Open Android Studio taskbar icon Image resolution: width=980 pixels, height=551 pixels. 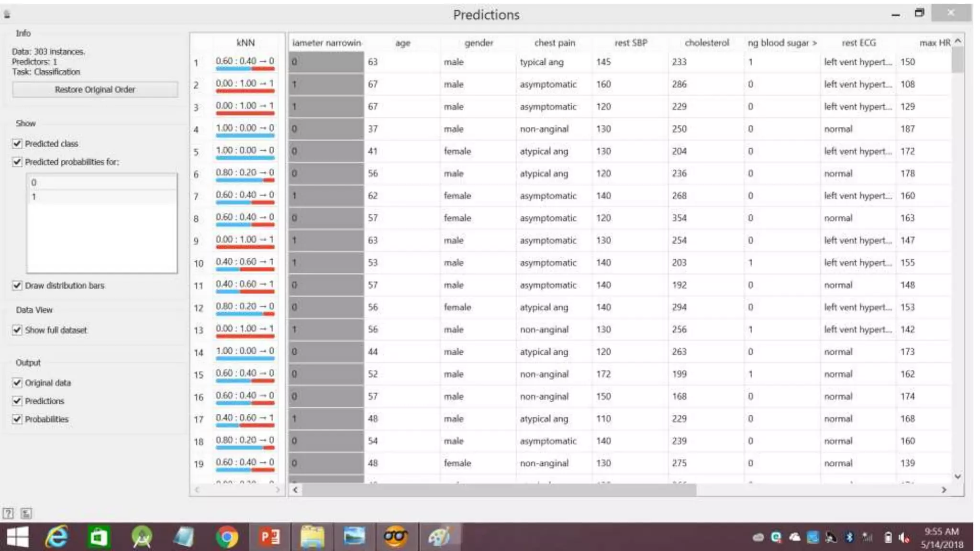[x=142, y=537]
